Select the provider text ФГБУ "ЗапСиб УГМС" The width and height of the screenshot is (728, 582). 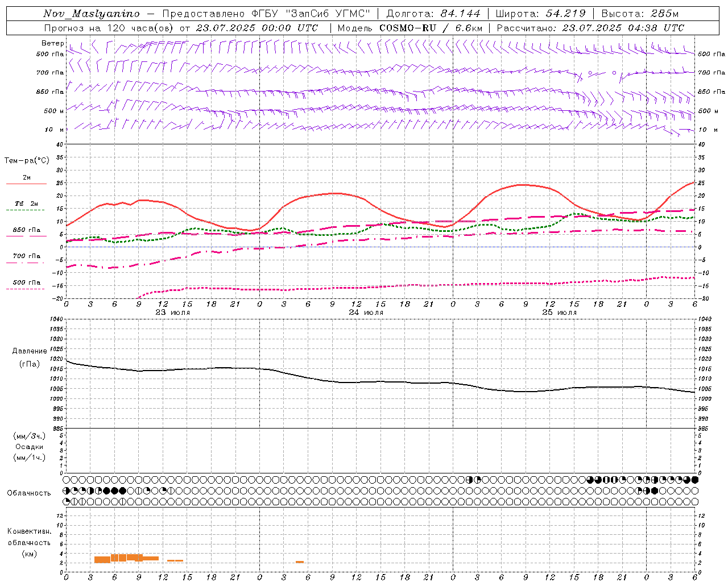[x=310, y=14]
